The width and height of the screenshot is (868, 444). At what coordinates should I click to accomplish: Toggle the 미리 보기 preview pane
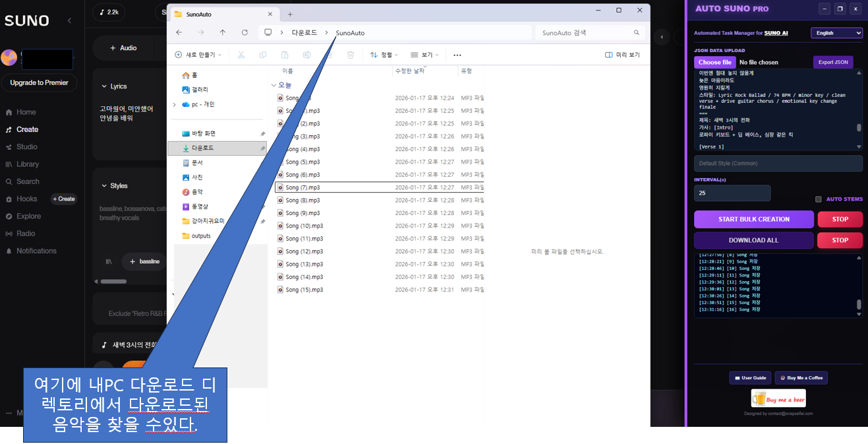point(622,55)
